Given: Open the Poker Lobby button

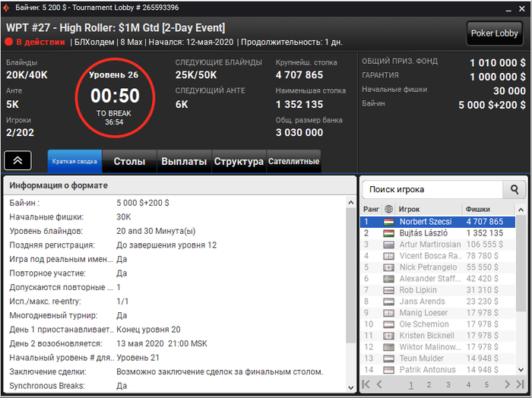Looking at the screenshot, I should coord(494,33).
